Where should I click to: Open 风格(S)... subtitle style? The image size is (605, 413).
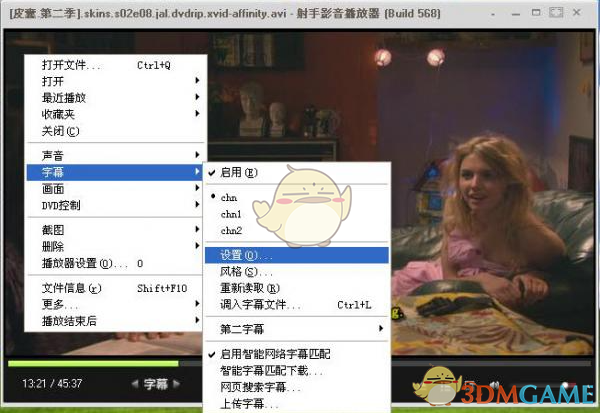coord(297,272)
